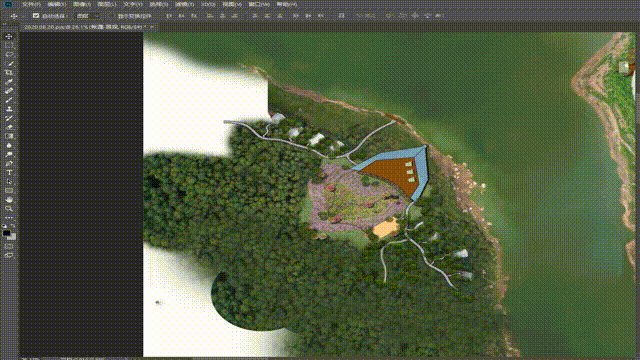This screenshot has width=640, height=360.
Task: Click Align Horizontal Centers icon
Action: 222,16
